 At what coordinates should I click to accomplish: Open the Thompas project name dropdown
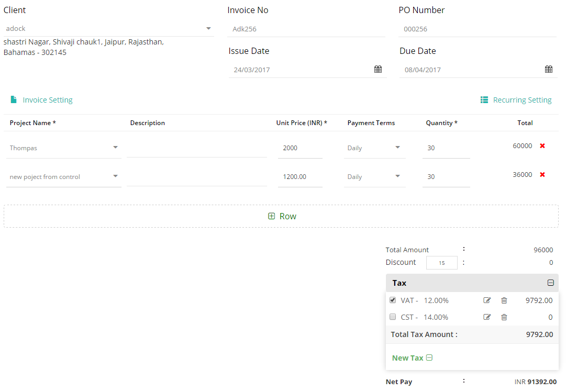63,148
